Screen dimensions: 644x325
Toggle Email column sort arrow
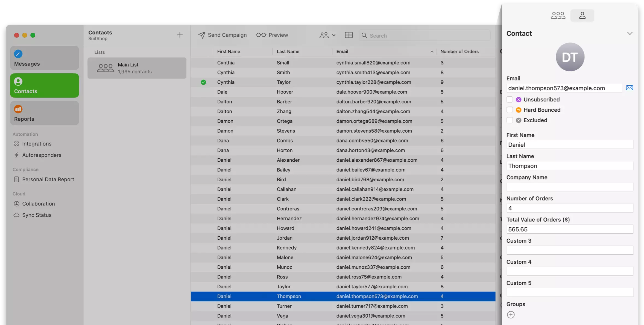click(432, 52)
